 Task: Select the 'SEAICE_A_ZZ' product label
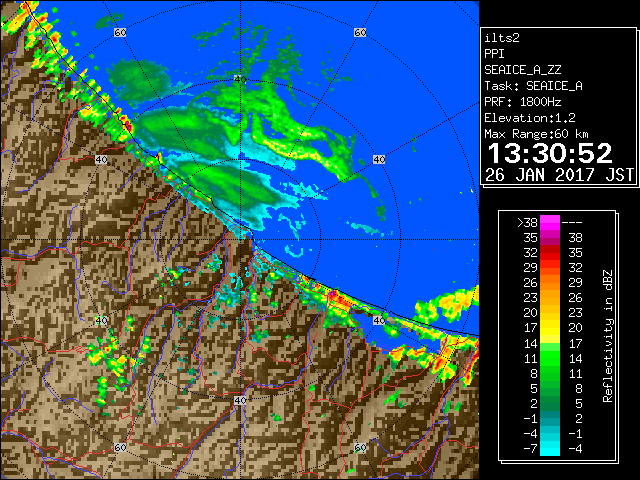click(522, 70)
